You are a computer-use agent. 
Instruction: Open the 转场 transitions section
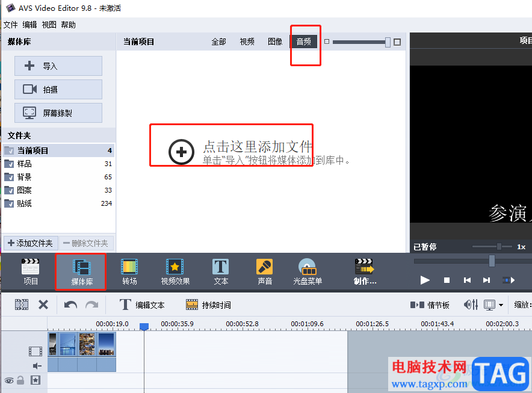129,271
